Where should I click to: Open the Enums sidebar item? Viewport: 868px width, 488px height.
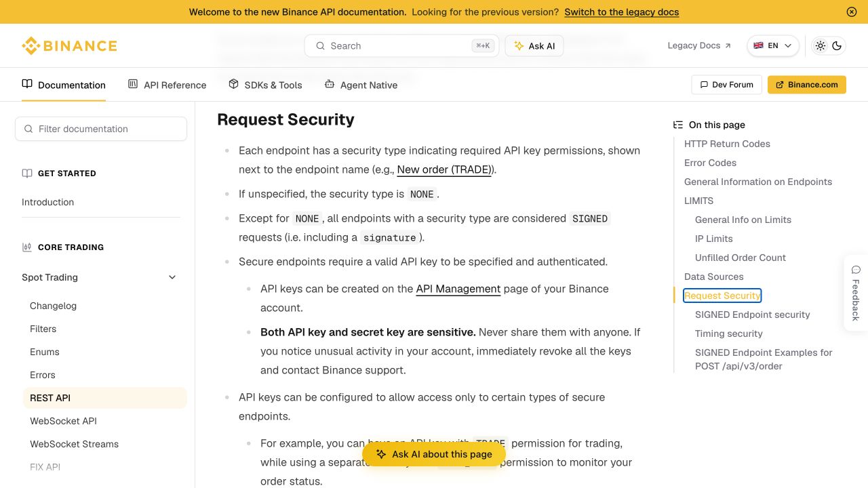pyautogui.click(x=45, y=352)
